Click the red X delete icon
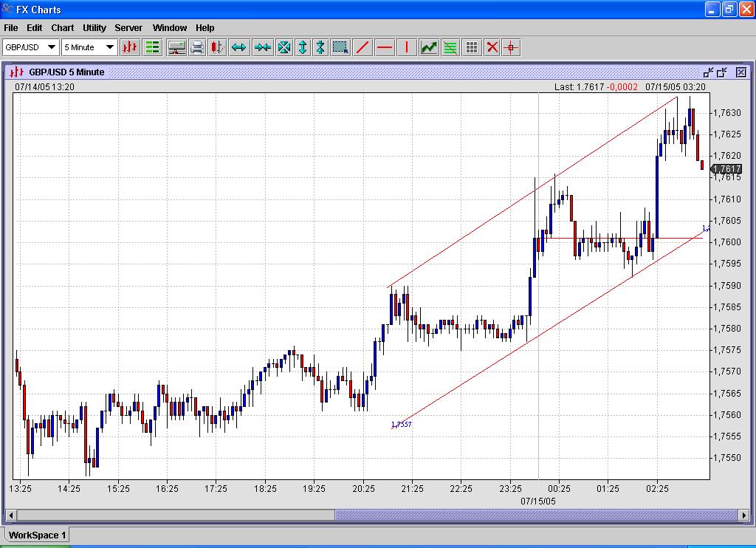The image size is (756, 548). pos(492,47)
